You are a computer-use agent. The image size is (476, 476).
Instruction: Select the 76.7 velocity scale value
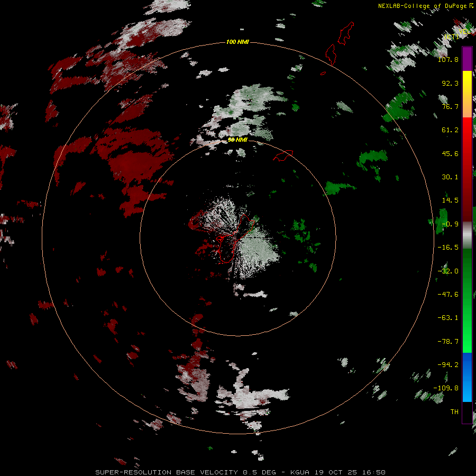coord(450,106)
